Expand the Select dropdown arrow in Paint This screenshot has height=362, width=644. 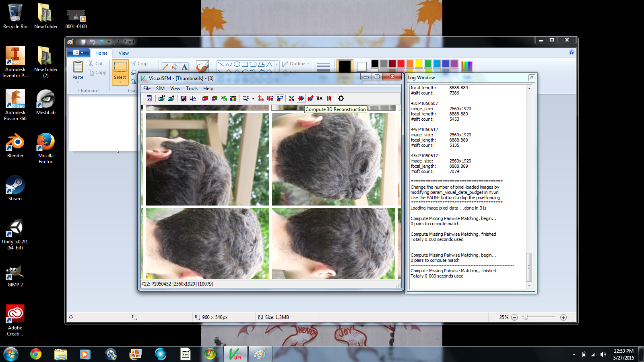click(120, 82)
